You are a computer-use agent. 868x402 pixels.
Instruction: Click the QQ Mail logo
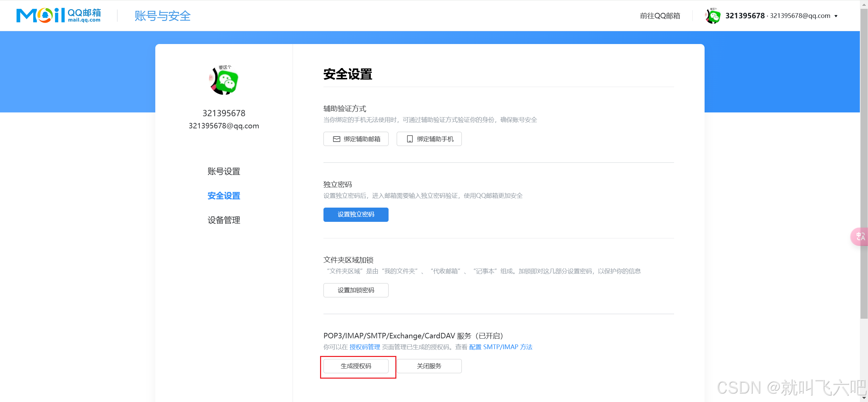point(59,15)
